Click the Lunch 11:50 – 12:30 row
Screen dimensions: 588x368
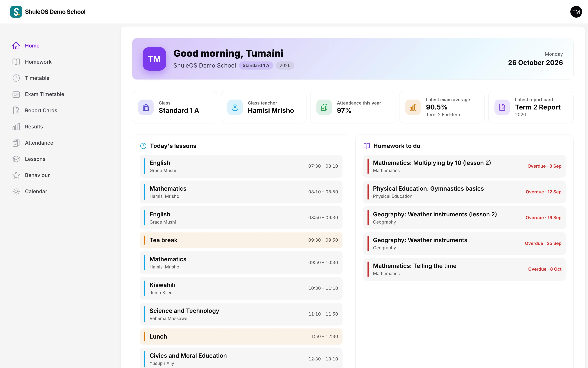coord(241,337)
